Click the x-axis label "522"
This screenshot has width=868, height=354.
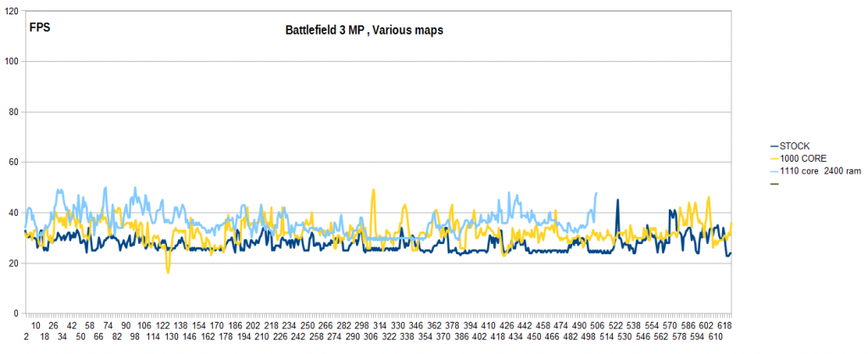point(615,326)
